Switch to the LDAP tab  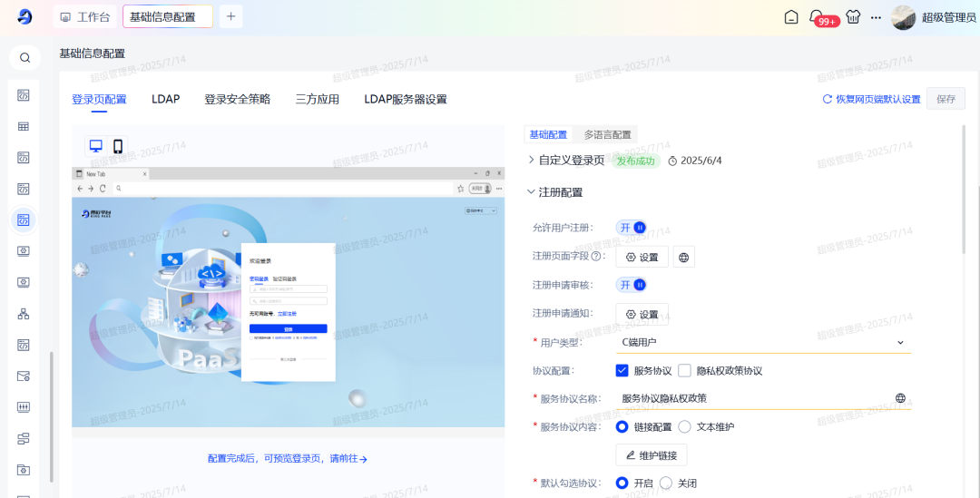click(165, 99)
